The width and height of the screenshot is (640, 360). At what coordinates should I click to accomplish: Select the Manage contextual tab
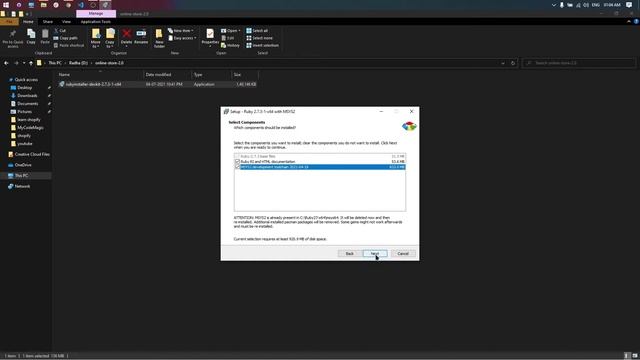[96, 13]
